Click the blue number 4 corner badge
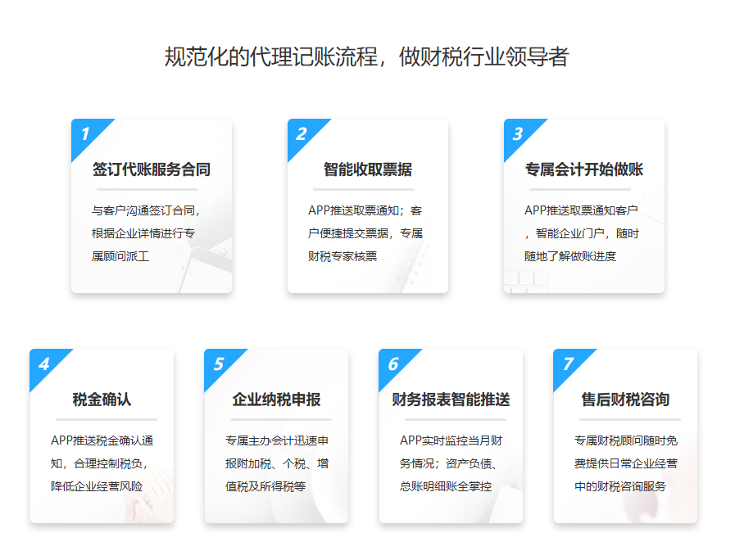Image resolution: width=735 pixels, height=560 pixels. [x=44, y=364]
